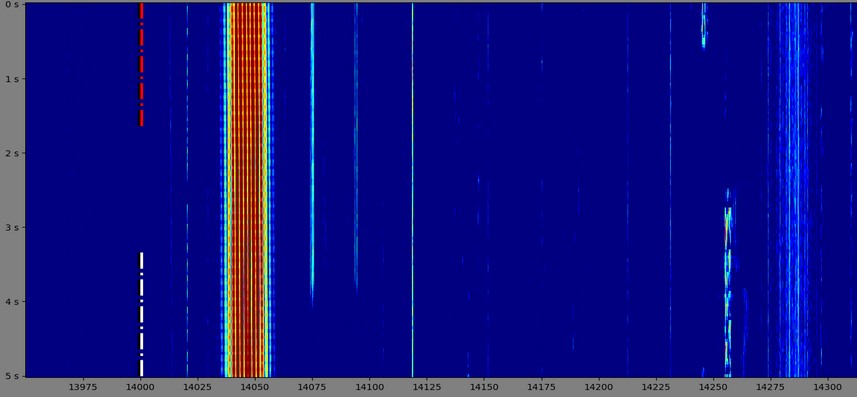Click the 14125 frequency axis label
Screen dimensions: 857x397
(427, 388)
